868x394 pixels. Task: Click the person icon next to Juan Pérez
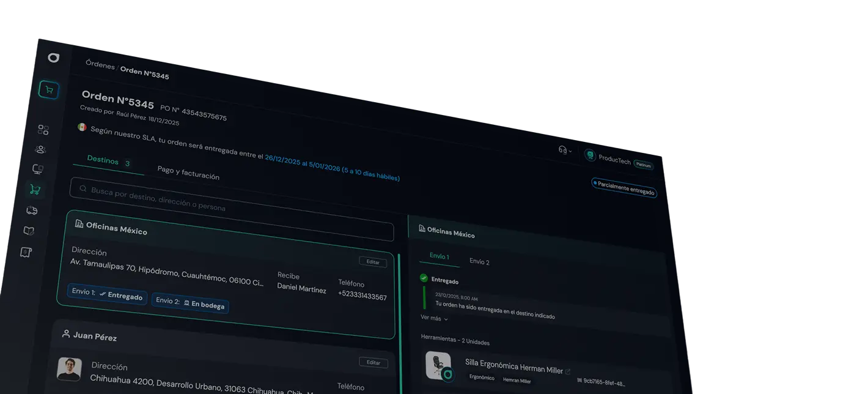coord(66,334)
